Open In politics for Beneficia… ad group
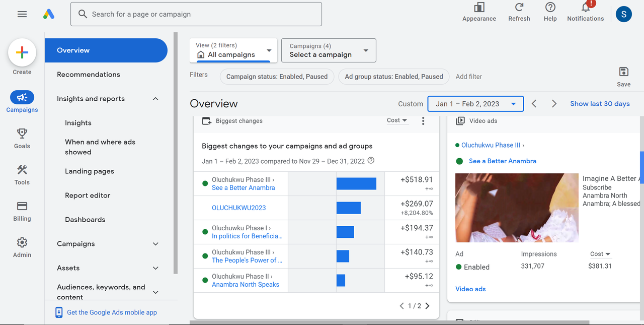Image resolution: width=644 pixels, height=325 pixels. tap(247, 236)
